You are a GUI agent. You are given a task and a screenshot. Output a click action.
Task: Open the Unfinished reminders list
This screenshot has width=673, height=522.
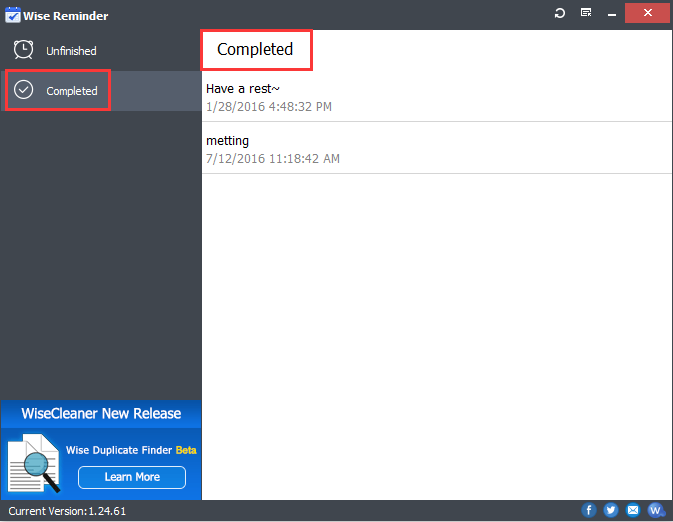(101, 51)
